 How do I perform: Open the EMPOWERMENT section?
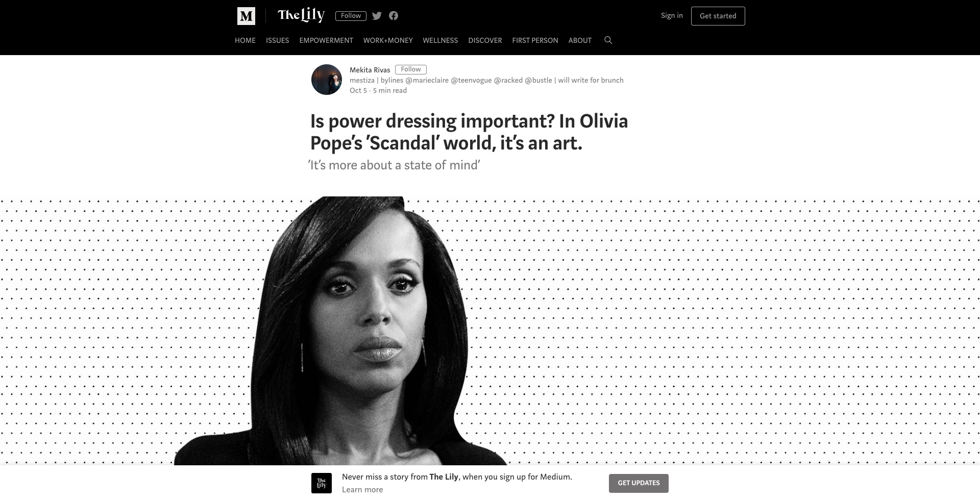point(326,40)
